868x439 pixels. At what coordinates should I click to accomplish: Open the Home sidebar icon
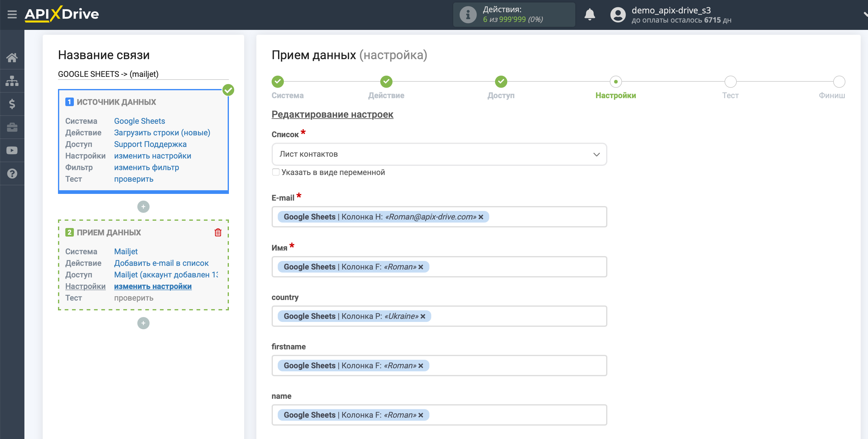click(12, 58)
